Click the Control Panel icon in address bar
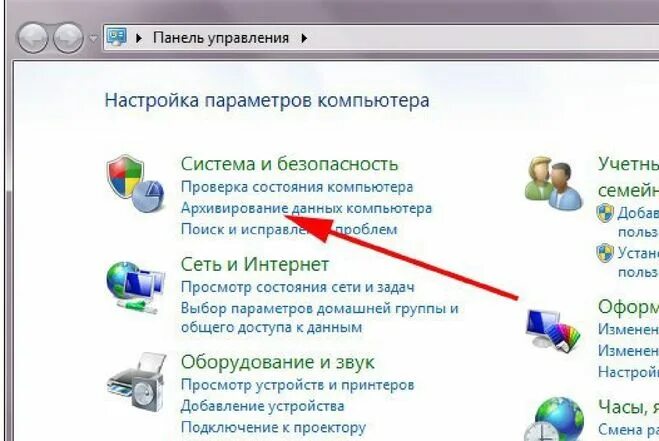Viewport: 659px width, 441px height. [x=116, y=37]
